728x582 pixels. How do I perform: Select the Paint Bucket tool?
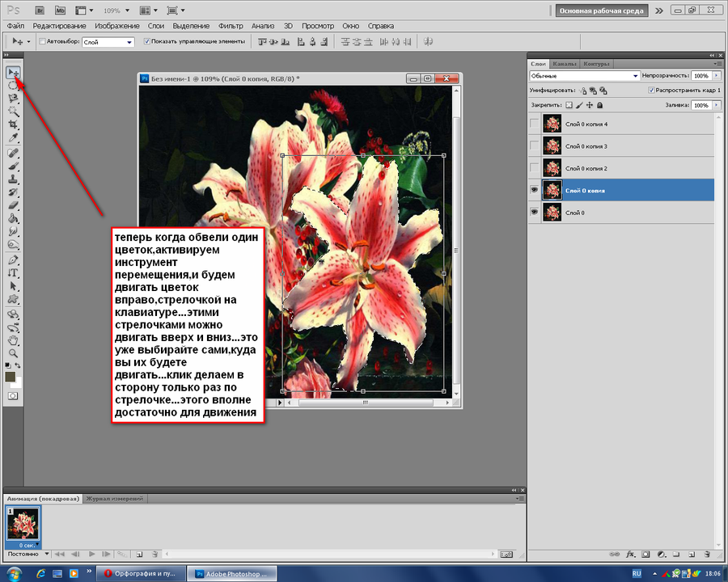tap(13, 218)
